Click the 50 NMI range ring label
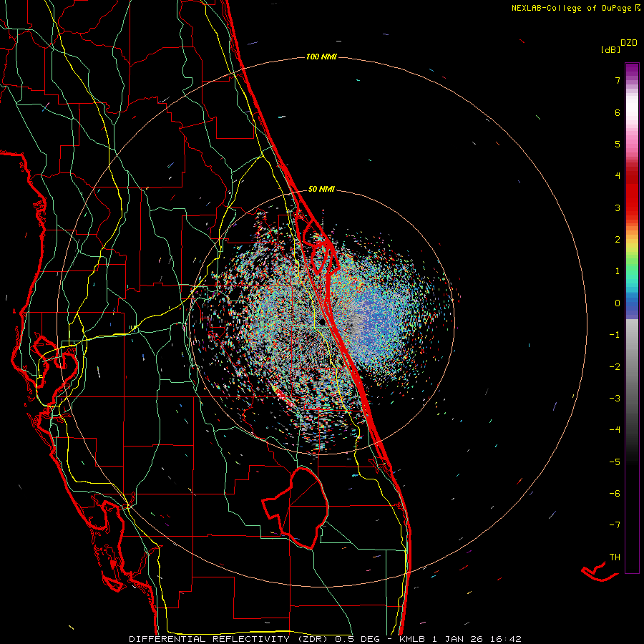The height and width of the screenshot is (644, 644). pos(321,190)
